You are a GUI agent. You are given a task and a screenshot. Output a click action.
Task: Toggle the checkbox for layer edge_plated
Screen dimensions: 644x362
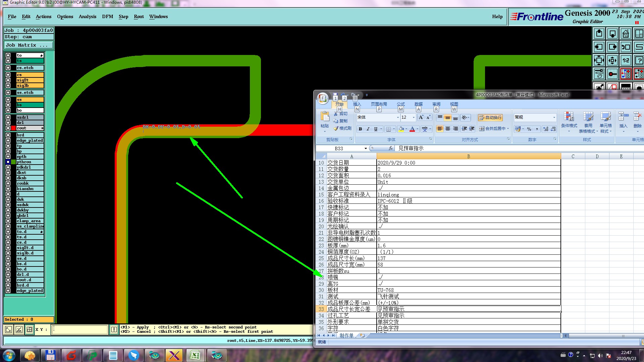pos(8,140)
